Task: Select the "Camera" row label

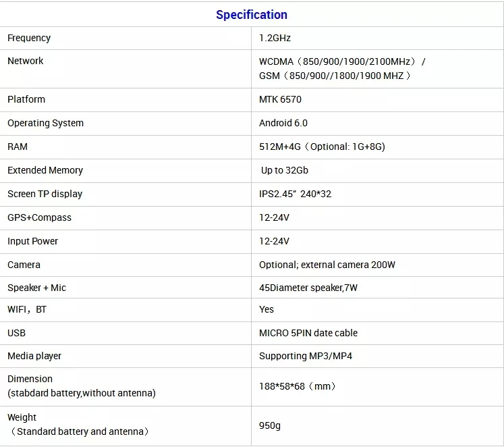Action: [24, 265]
